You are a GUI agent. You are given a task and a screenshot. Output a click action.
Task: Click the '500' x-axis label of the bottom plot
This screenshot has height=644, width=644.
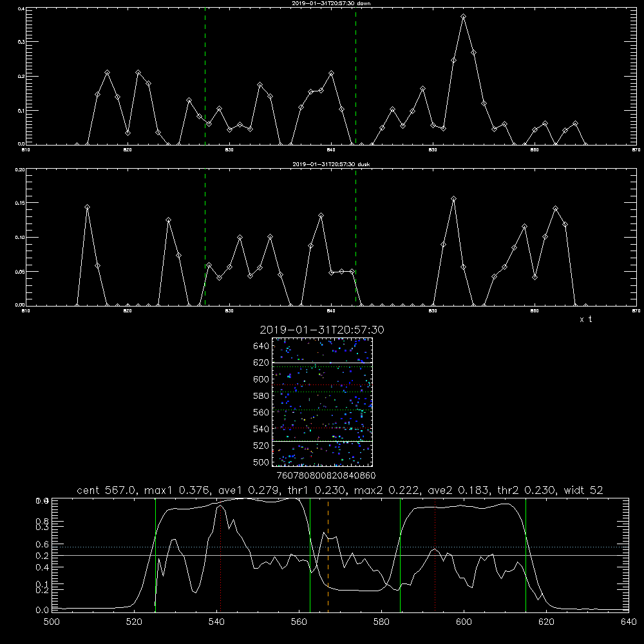click(x=52, y=622)
